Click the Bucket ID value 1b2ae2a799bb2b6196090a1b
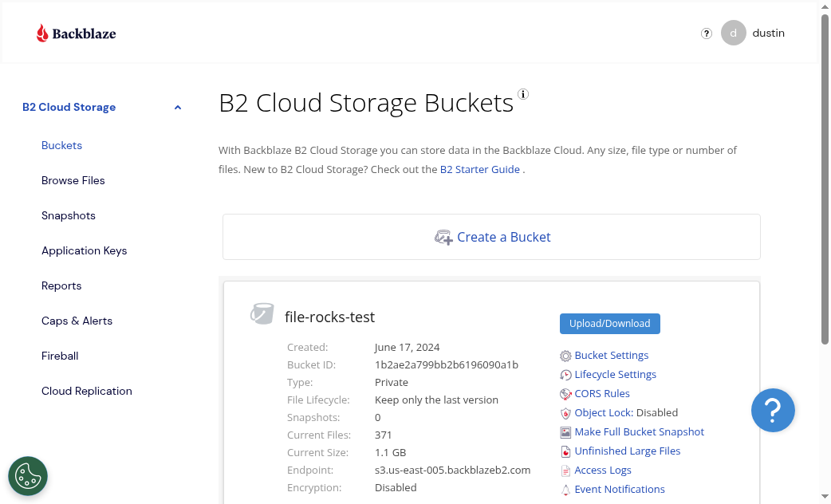The height and width of the screenshot is (504, 831). click(447, 364)
